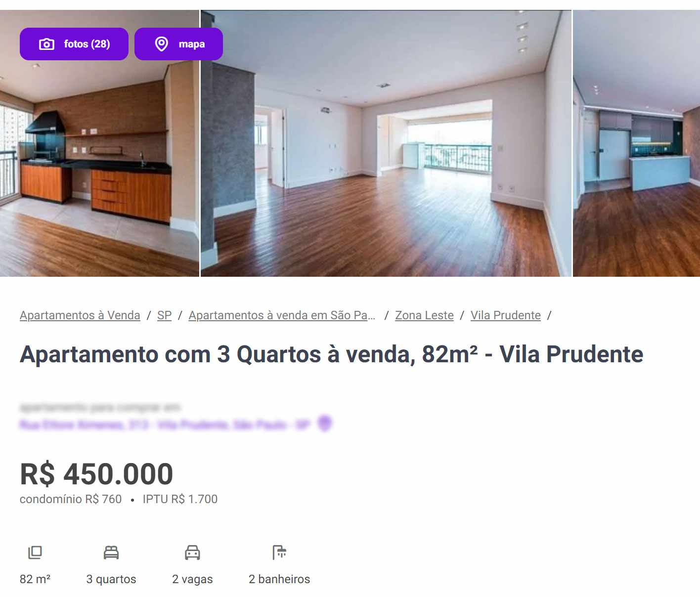Go to the SP breadcrumb link

tap(164, 315)
